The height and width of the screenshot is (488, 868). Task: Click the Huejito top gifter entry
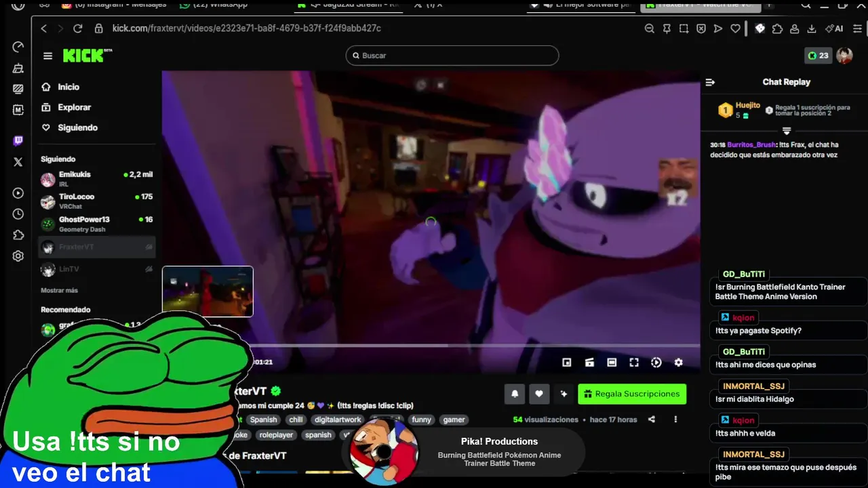coord(740,110)
